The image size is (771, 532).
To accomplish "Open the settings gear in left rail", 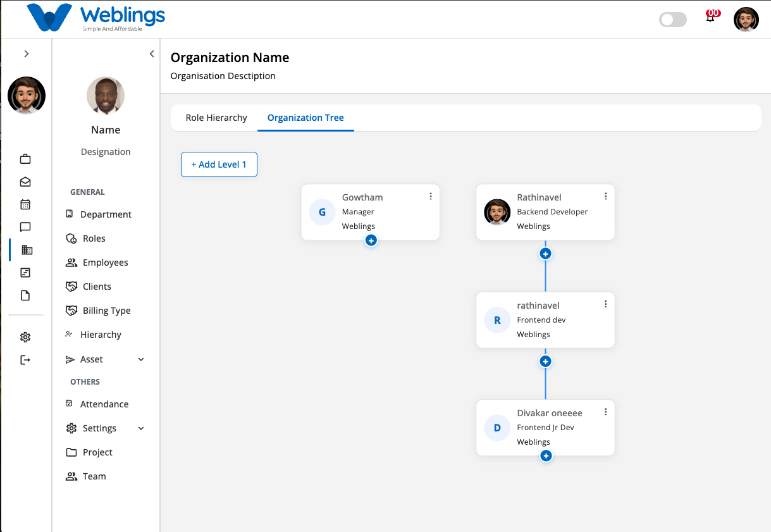I will coord(25,337).
